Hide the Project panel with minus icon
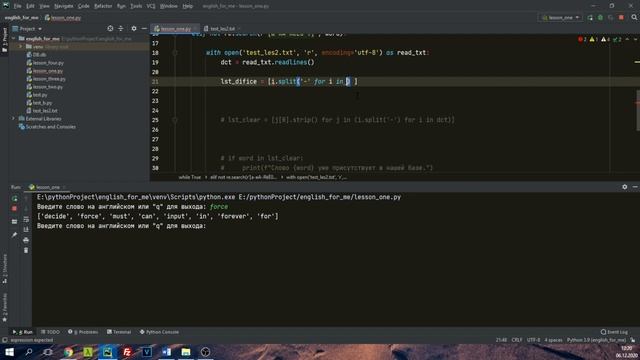The height and width of the screenshot is (360, 640). (144, 29)
